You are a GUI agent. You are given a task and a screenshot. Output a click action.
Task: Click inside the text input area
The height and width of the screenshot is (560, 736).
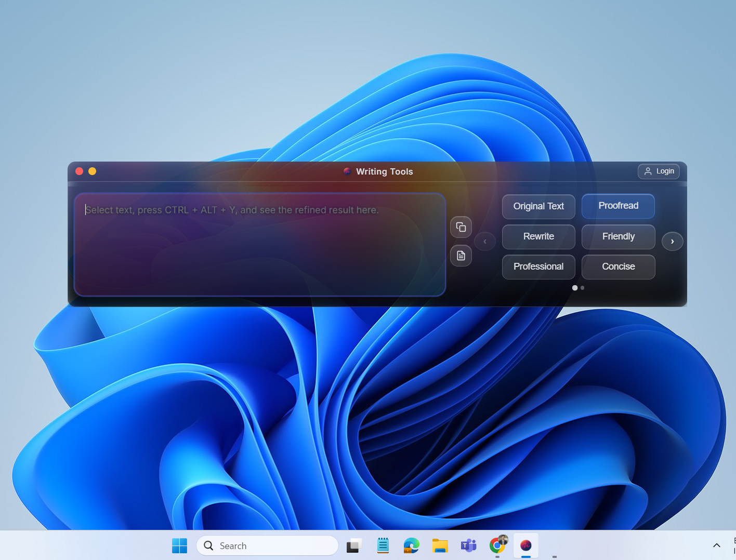pyautogui.click(x=260, y=244)
